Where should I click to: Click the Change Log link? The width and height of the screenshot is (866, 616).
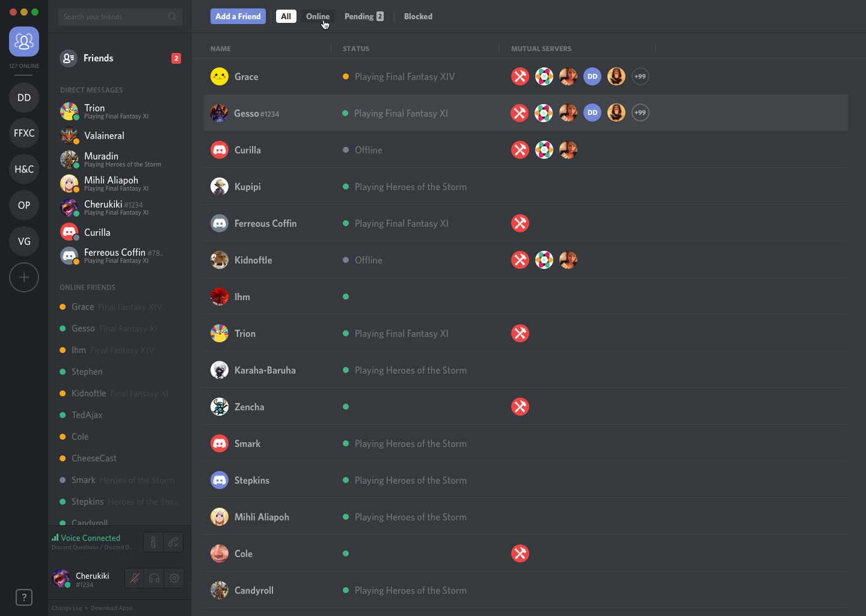[67, 608]
